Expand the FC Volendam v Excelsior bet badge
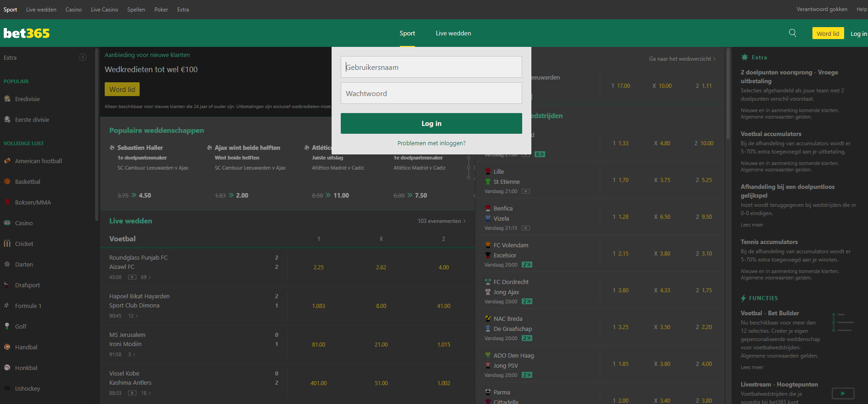 527,265
